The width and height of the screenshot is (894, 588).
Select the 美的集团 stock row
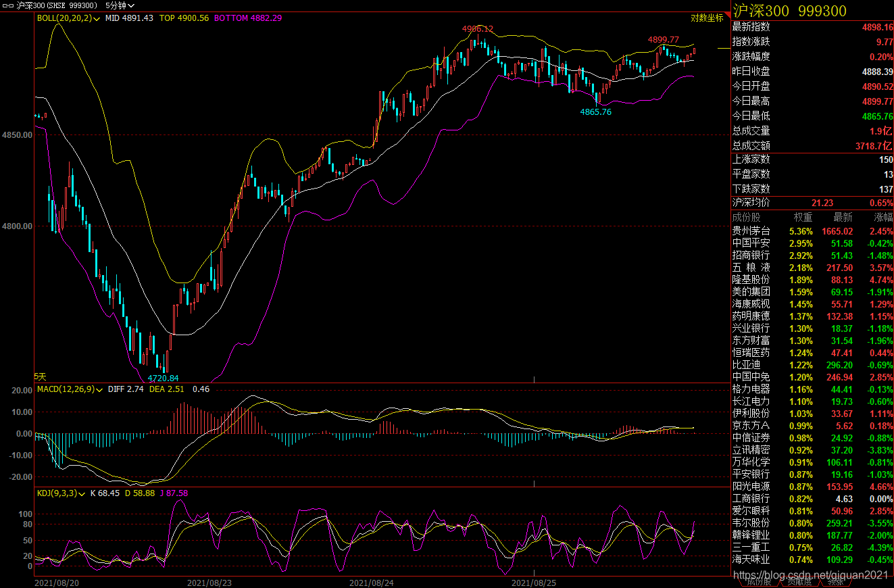point(813,292)
